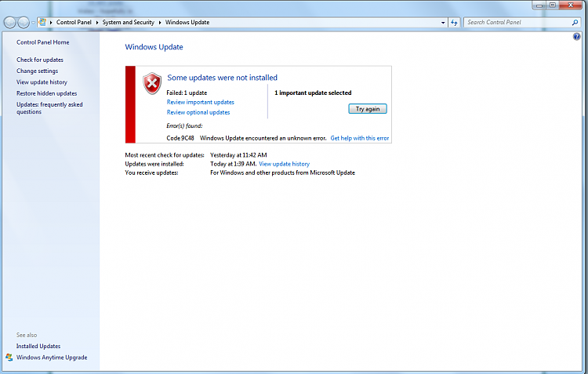
Task: Click the Forward navigation arrow
Action: tap(24, 23)
